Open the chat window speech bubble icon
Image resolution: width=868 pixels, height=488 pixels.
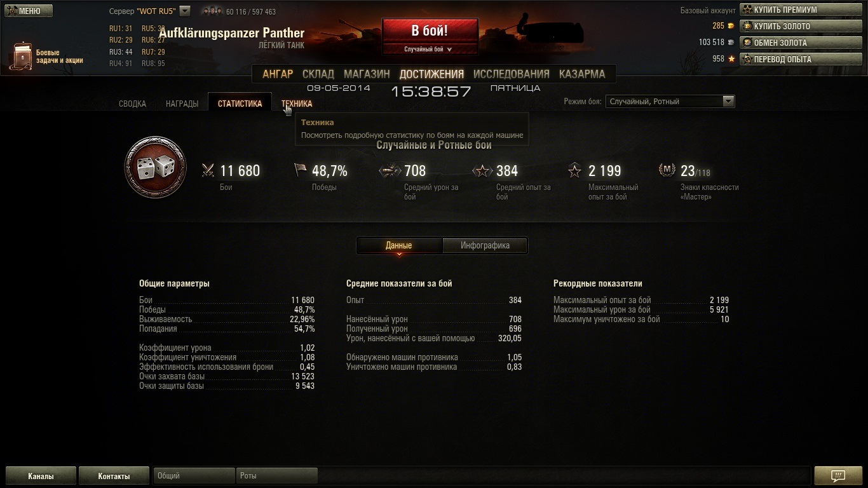pyautogui.click(x=837, y=476)
